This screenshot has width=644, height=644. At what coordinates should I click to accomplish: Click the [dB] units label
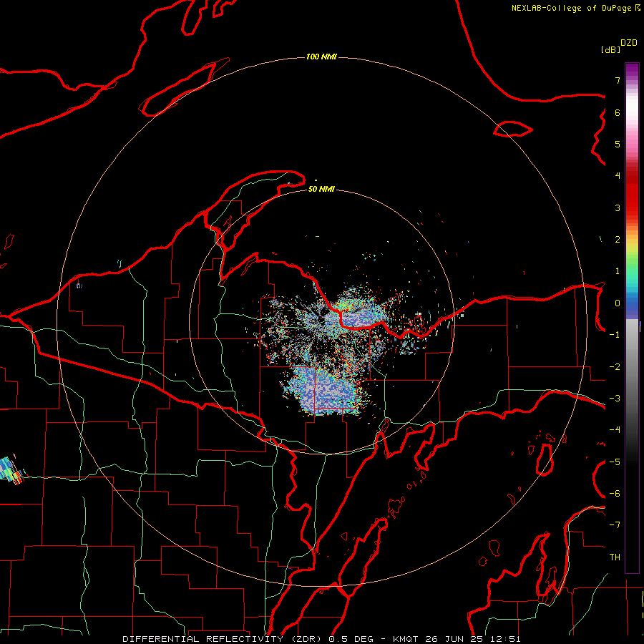click(611, 49)
